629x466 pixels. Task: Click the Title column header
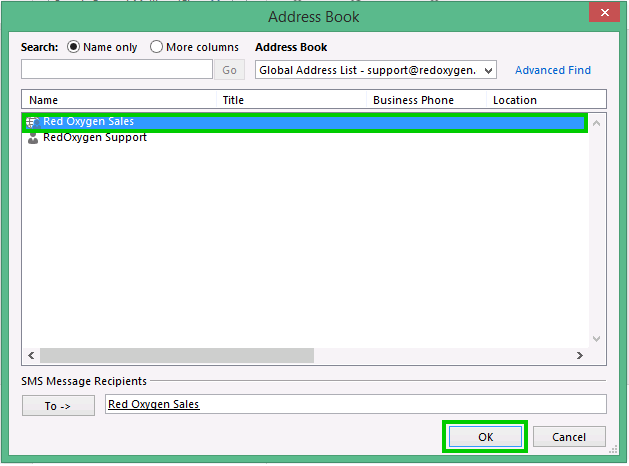pos(292,100)
